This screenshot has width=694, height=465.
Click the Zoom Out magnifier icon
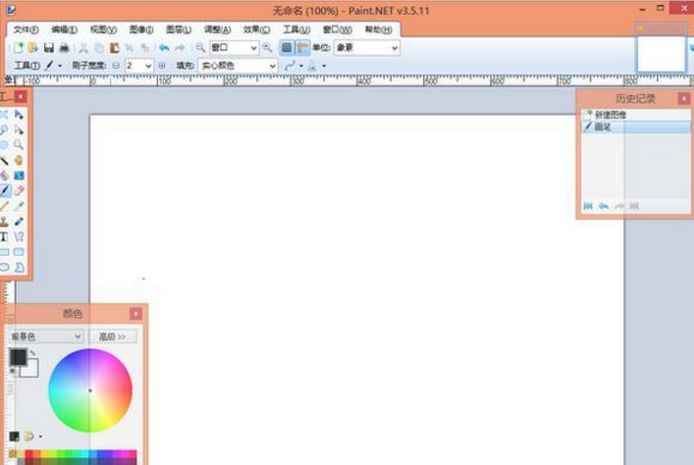click(x=200, y=47)
